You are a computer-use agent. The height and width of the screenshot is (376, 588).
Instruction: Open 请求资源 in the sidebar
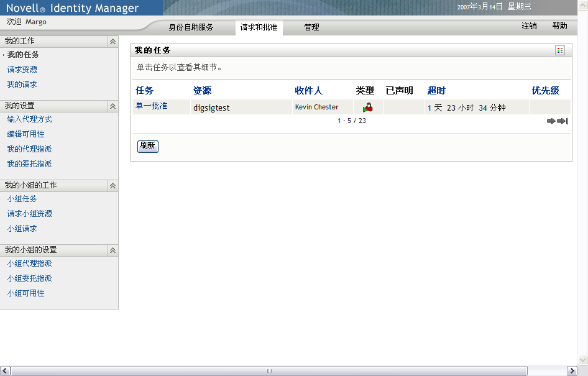[x=22, y=70]
